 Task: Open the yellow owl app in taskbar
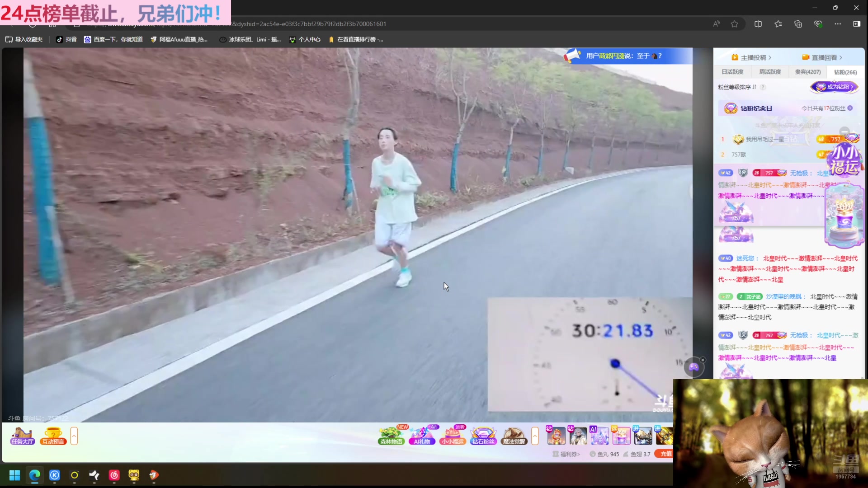click(134, 475)
